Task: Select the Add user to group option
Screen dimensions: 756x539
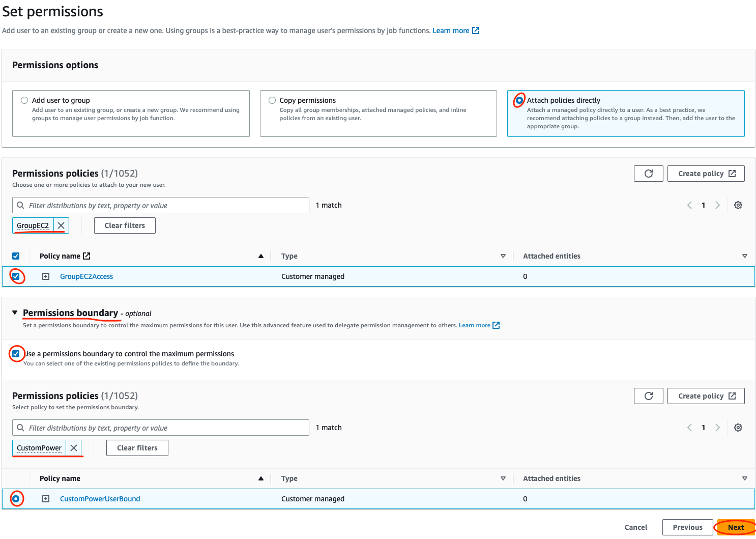Action: [x=24, y=100]
